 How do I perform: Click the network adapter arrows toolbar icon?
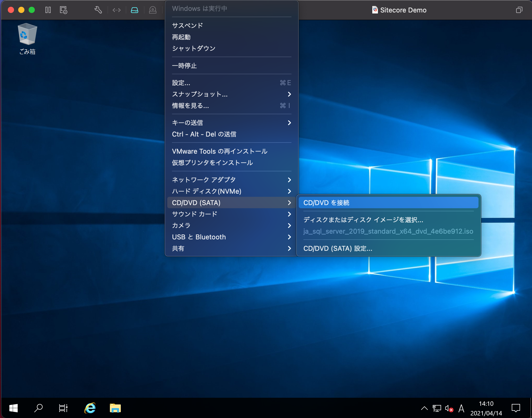(117, 10)
